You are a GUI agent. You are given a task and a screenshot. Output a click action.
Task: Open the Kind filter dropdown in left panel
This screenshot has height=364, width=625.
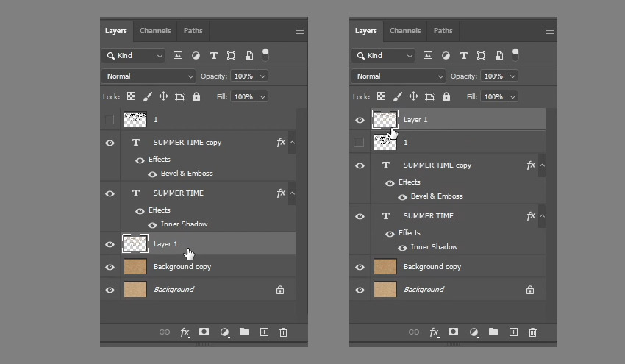coord(135,55)
